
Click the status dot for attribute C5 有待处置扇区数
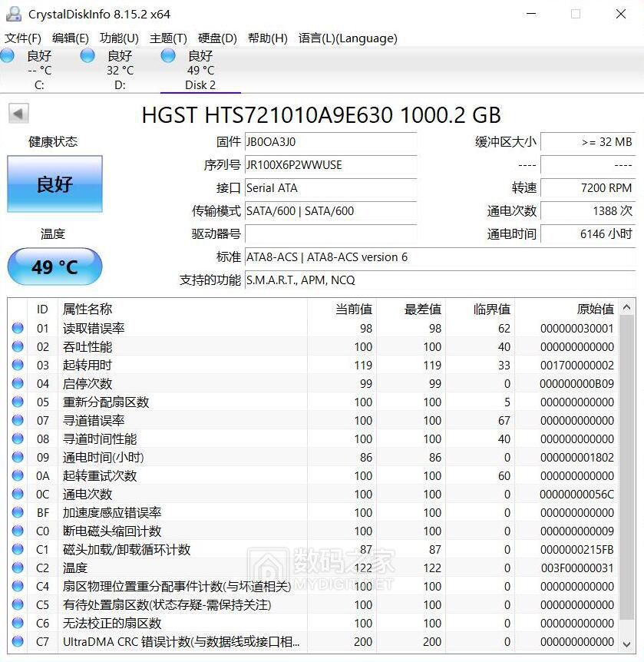(x=18, y=604)
